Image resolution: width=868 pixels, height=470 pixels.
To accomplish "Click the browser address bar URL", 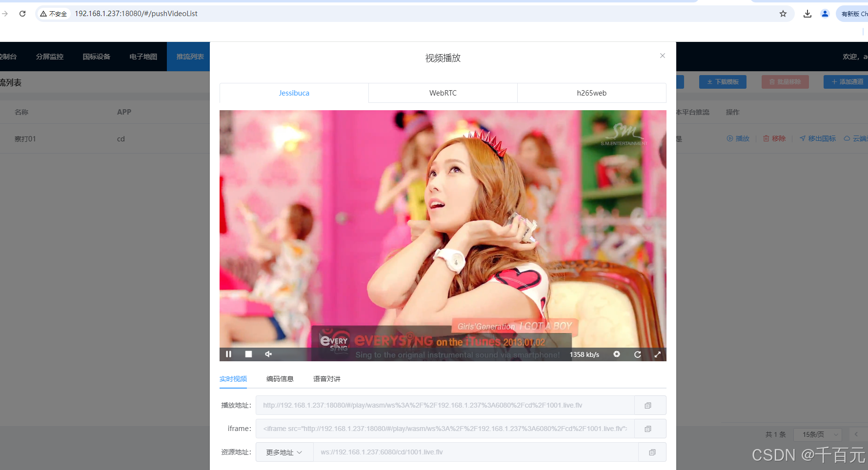I will (x=136, y=14).
